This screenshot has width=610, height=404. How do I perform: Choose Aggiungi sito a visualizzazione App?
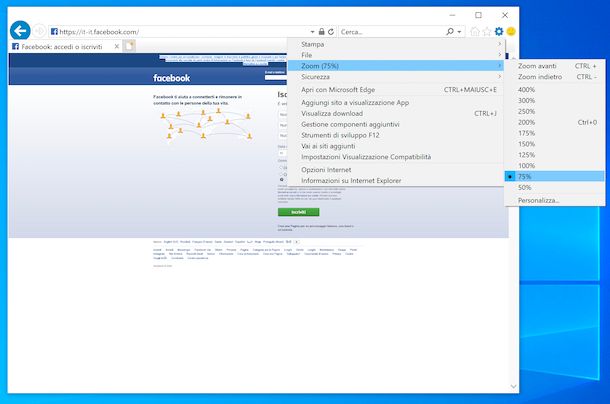point(396,103)
